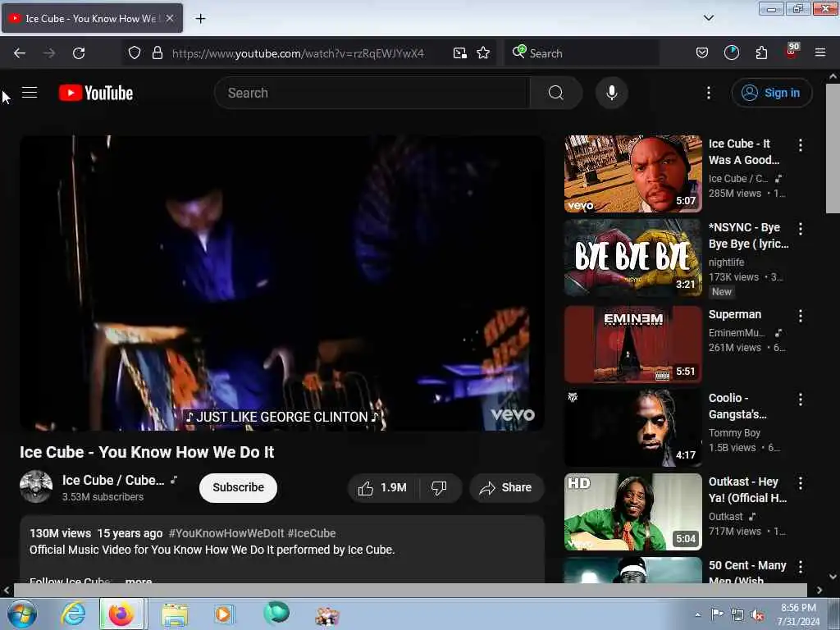Open Firefox extensions puzzle icon
The image size is (840, 630).
pos(761,53)
